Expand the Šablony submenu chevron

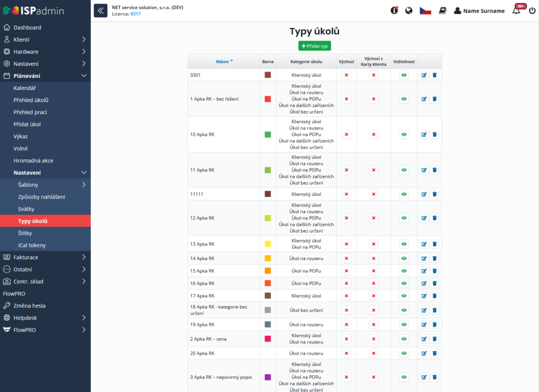click(x=84, y=185)
